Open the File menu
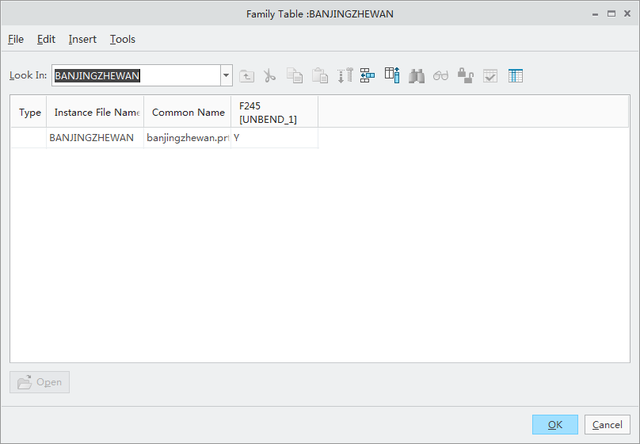 click(16, 39)
